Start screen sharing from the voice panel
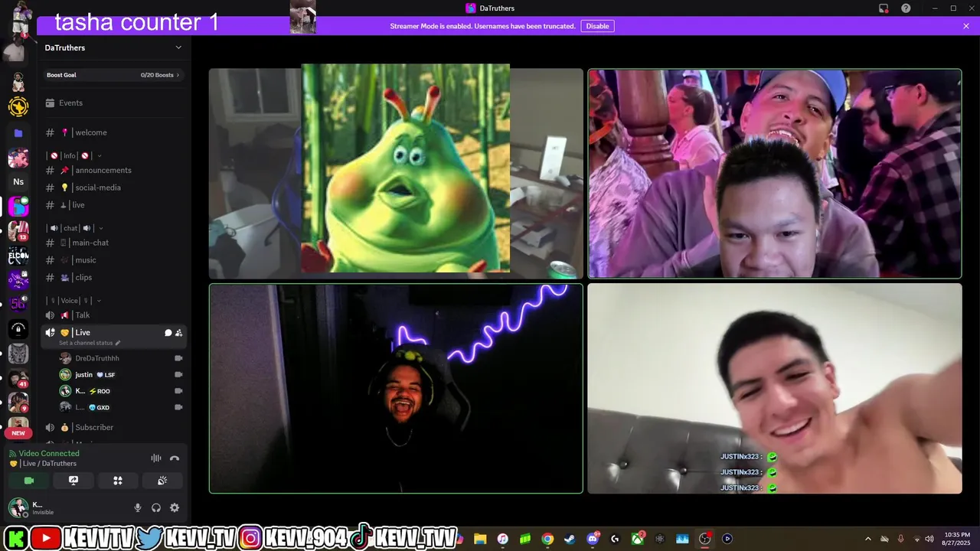 coord(73,481)
